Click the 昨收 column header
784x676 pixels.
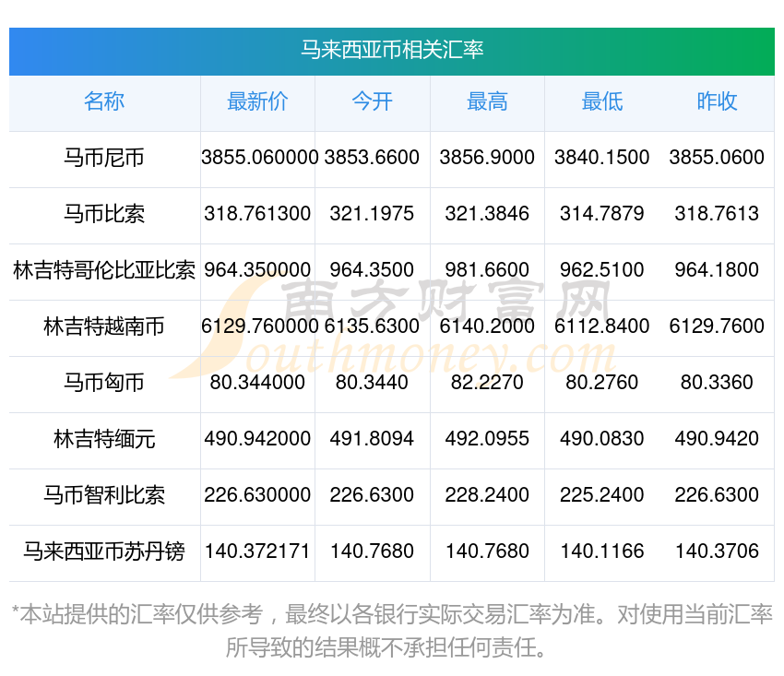pyautogui.click(x=717, y=101)
